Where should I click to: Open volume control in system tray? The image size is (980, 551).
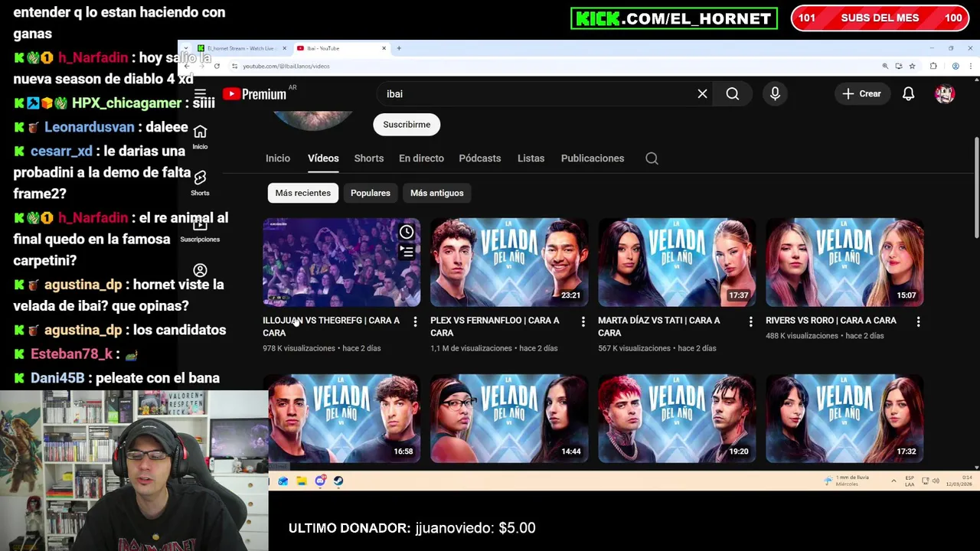tap(936, 481)
